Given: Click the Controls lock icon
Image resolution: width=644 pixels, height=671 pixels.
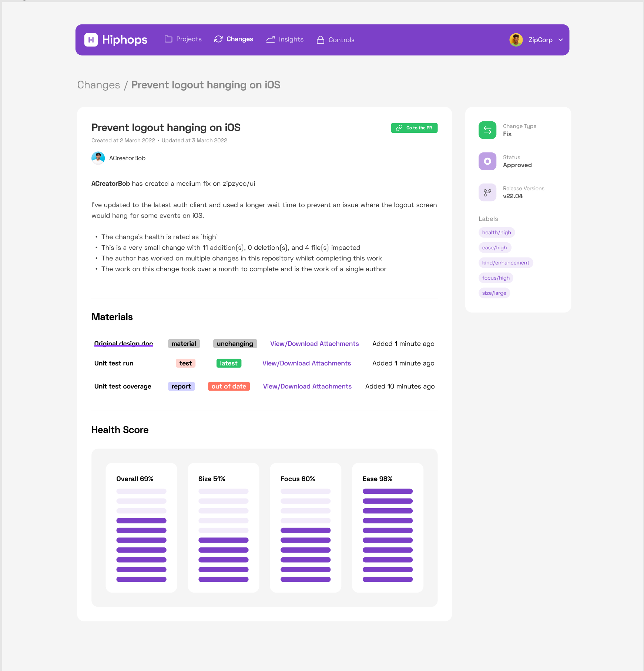Looking at the screenshot, I should click(321, 40).
